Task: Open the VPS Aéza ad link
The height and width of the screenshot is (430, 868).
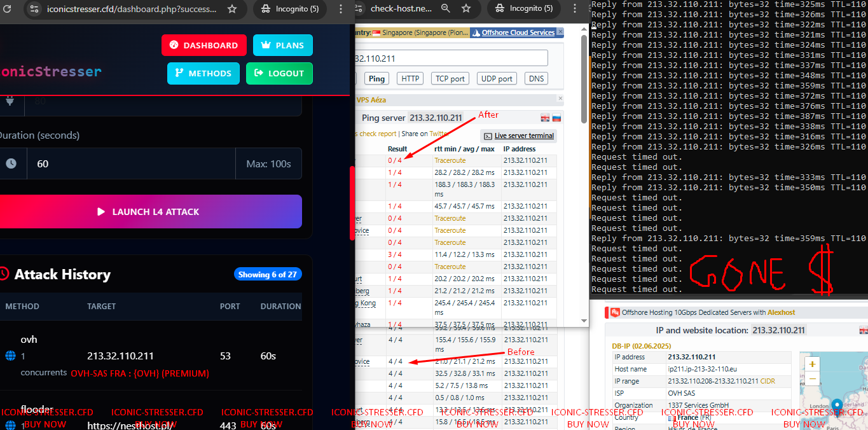Action: click(x=371, y=100)
